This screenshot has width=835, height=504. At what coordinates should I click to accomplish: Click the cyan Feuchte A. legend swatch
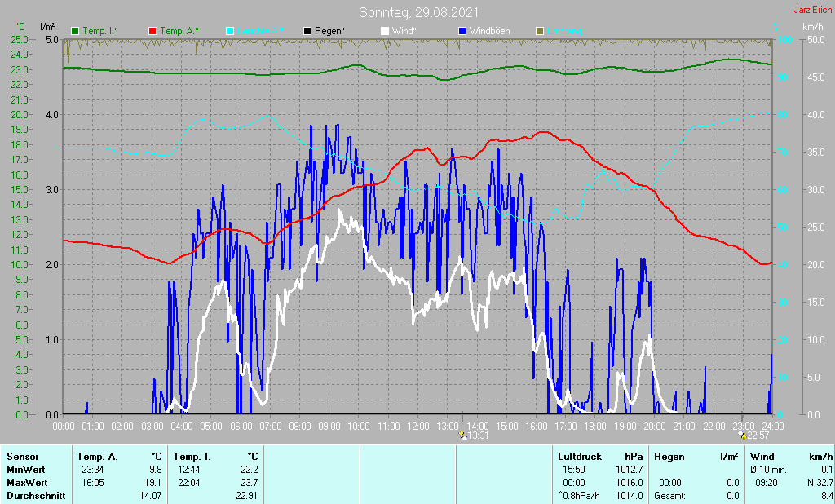(230, 31)
